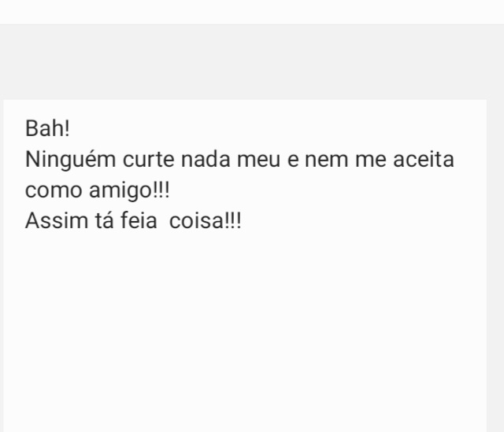Click the word "me" before aceita
504x432 pixels.
(x=371, y=160)
